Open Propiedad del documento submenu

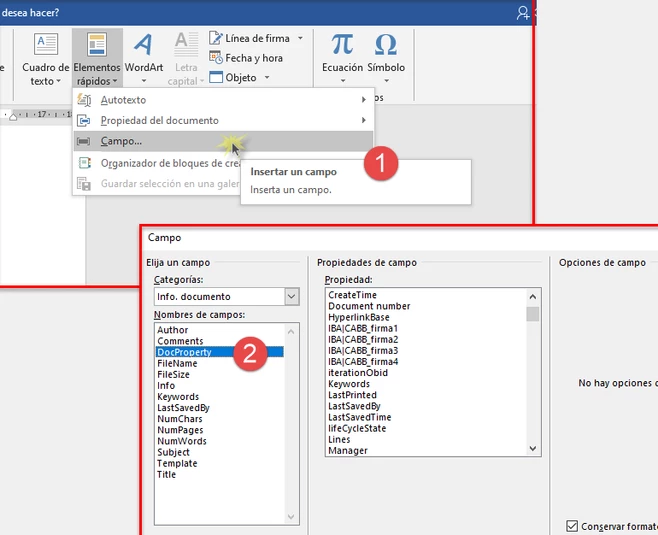point(223,120)
